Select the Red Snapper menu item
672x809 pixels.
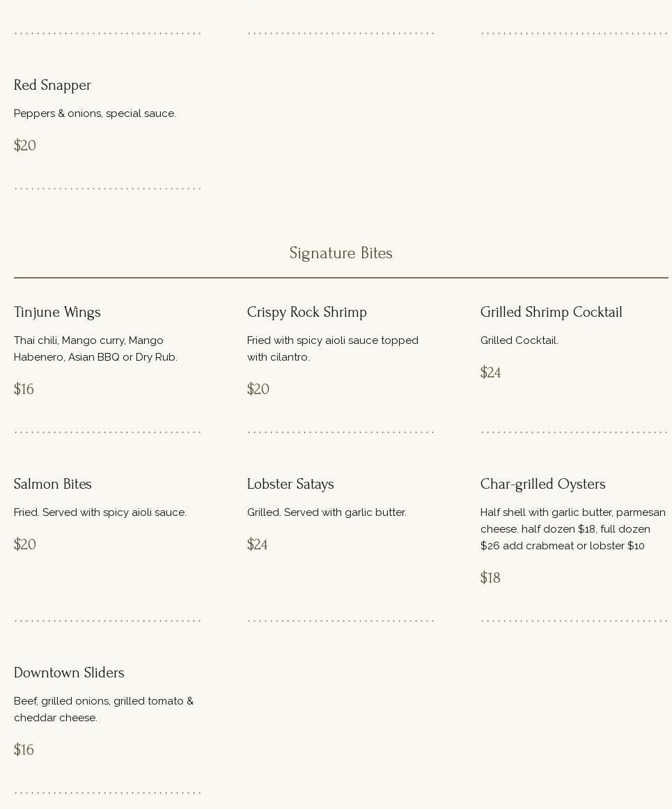pyautogui.click(x=52, y=85)
